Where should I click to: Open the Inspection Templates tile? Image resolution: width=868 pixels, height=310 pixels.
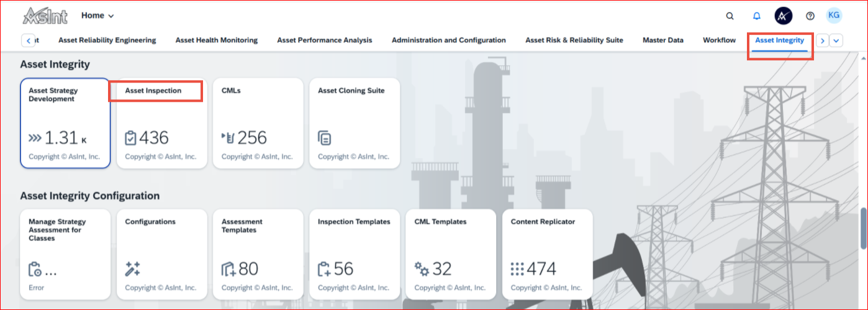click(x=355, y=254)
